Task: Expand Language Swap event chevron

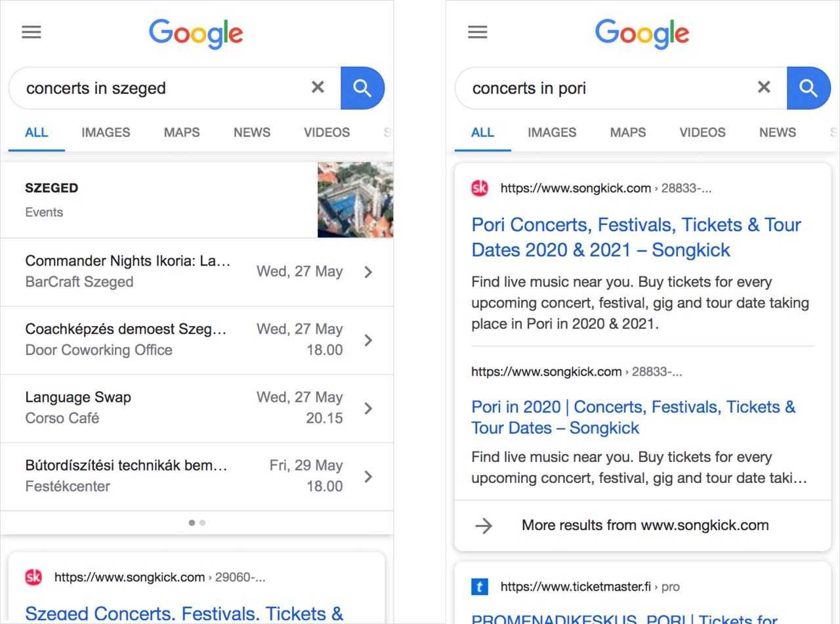Action: (368, 408)
